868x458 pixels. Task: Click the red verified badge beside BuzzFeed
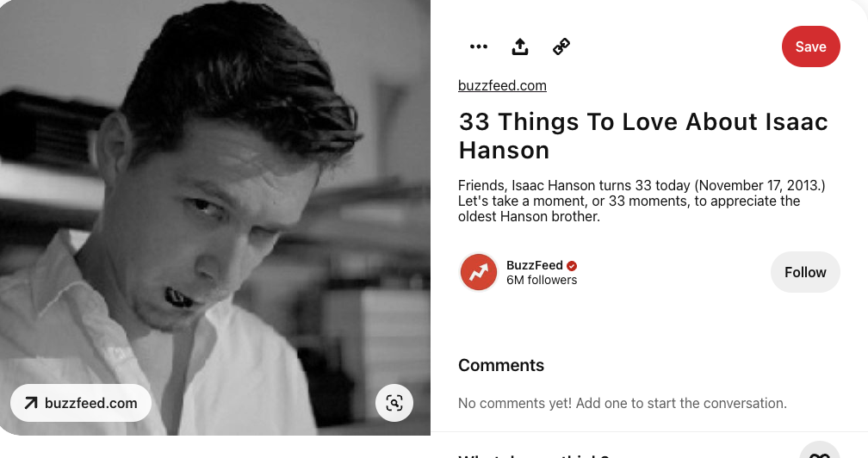tap(572, 266)
